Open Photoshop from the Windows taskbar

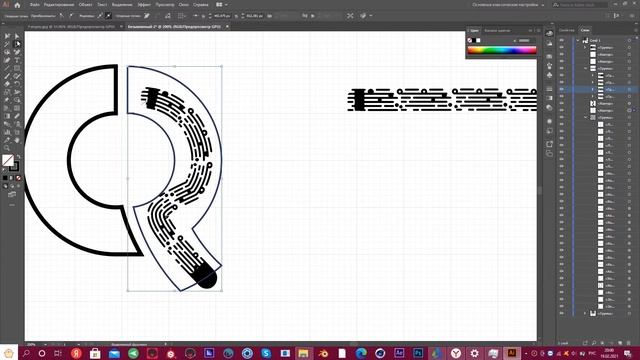418,353
